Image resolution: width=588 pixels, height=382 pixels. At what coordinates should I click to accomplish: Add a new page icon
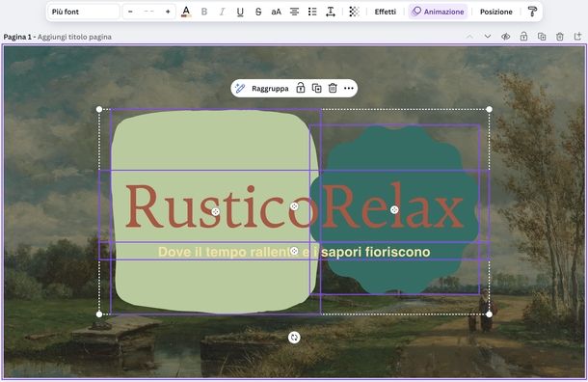click(577, 37)
